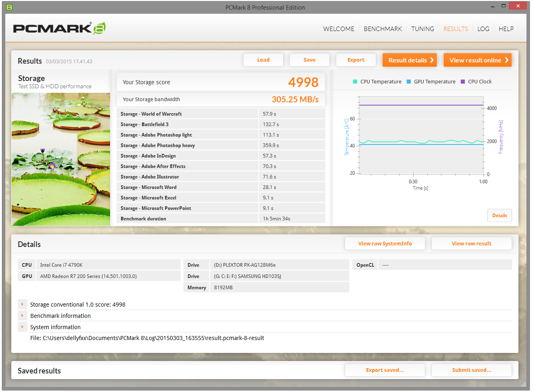Select Storage - Microsoft PowerPoint row
This screenshot has width=533, height=392.
(x=221, y=208)
